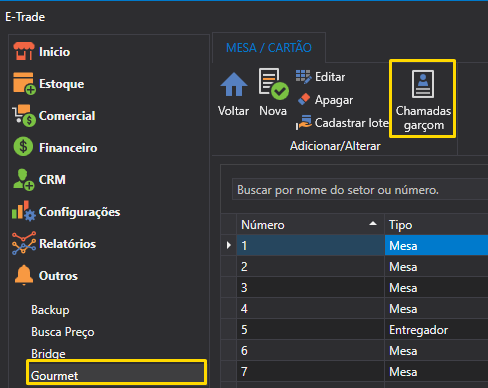The height and width of the screenshot is (388, 488).
Task: Click the Mesa type cell in row 6
Action: tap(436, 350)
